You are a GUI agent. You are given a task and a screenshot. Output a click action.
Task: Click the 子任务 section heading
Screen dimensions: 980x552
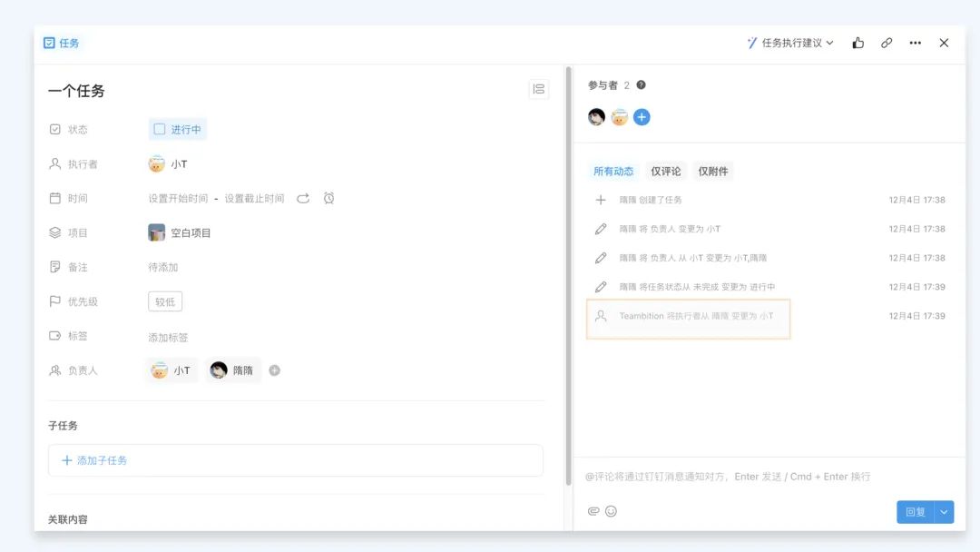pos(63,426)
